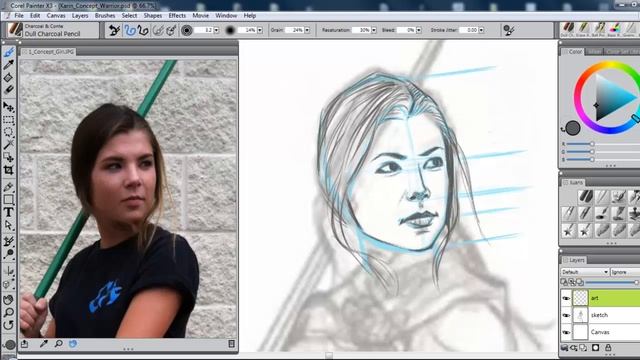Click the dropper icon below reference image
This screenshot has width=640, height=360.
tap(44, 344)
